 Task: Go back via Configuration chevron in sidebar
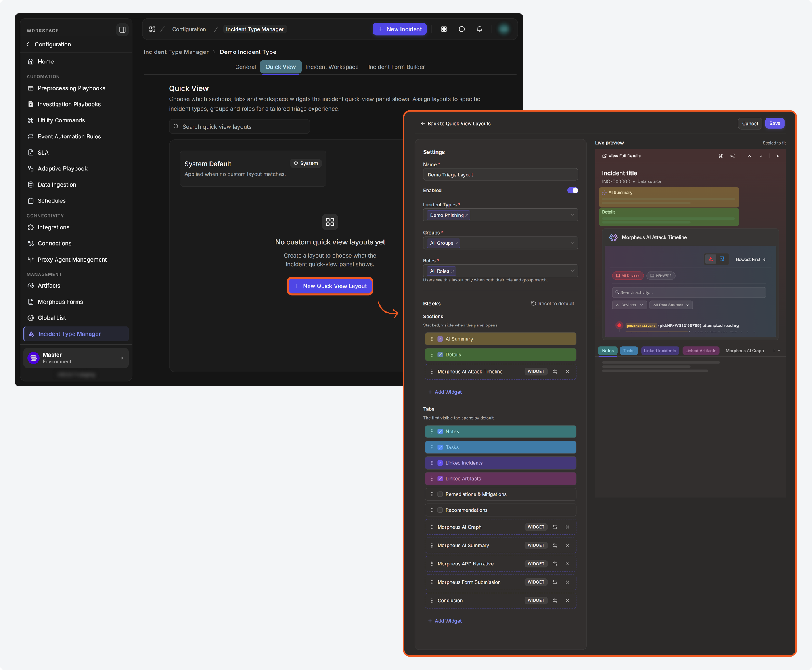click(x=28, y=44)
